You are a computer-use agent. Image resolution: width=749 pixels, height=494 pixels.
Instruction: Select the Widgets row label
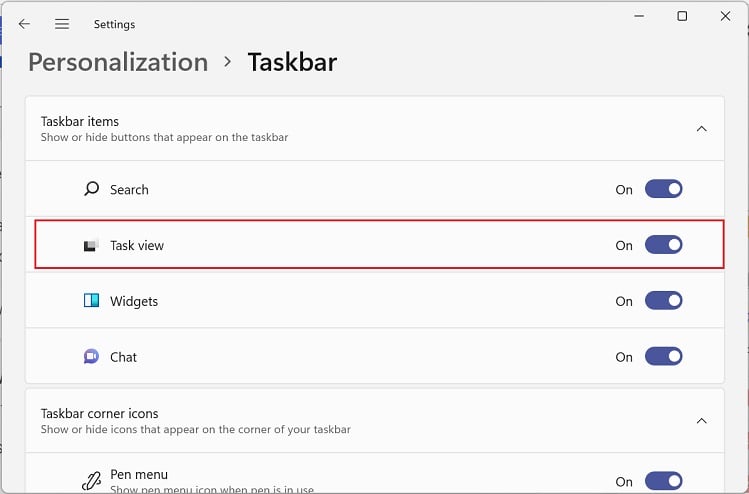tap(134, 301)
